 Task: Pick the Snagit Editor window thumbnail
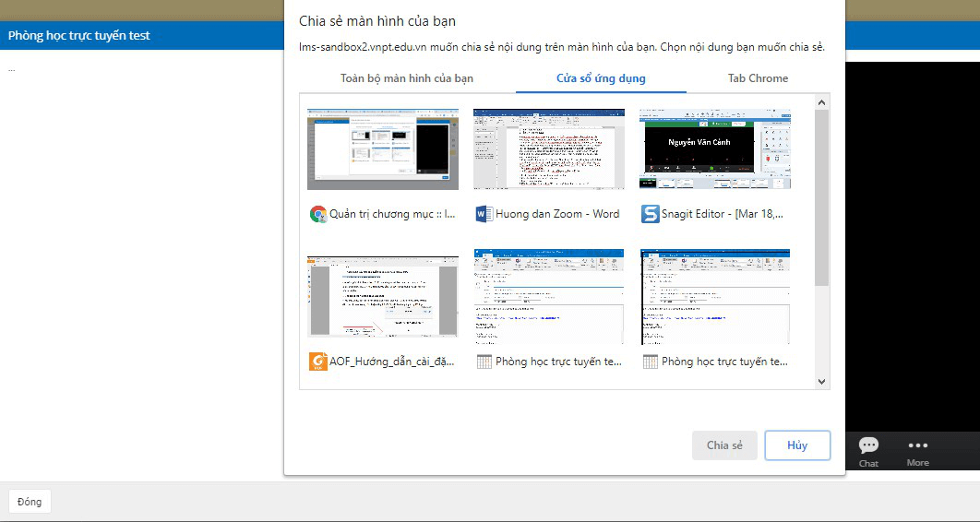(x=714, y=148)
